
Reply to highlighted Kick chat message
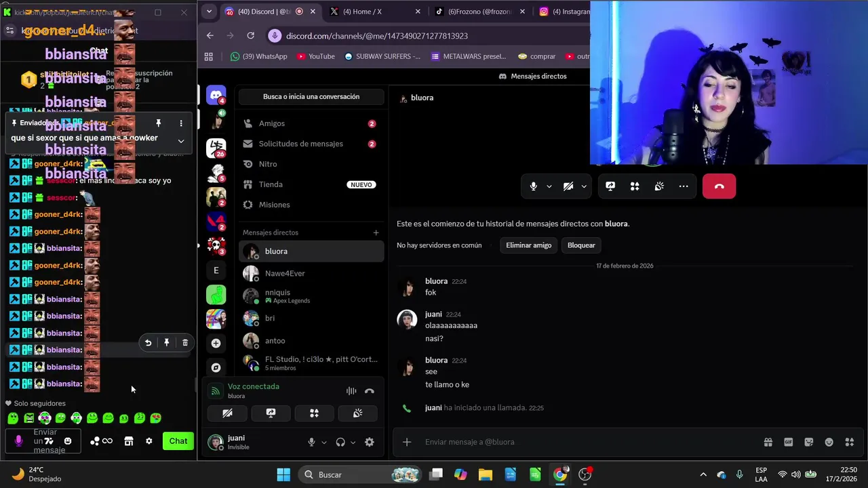click(x=148, y=343)
